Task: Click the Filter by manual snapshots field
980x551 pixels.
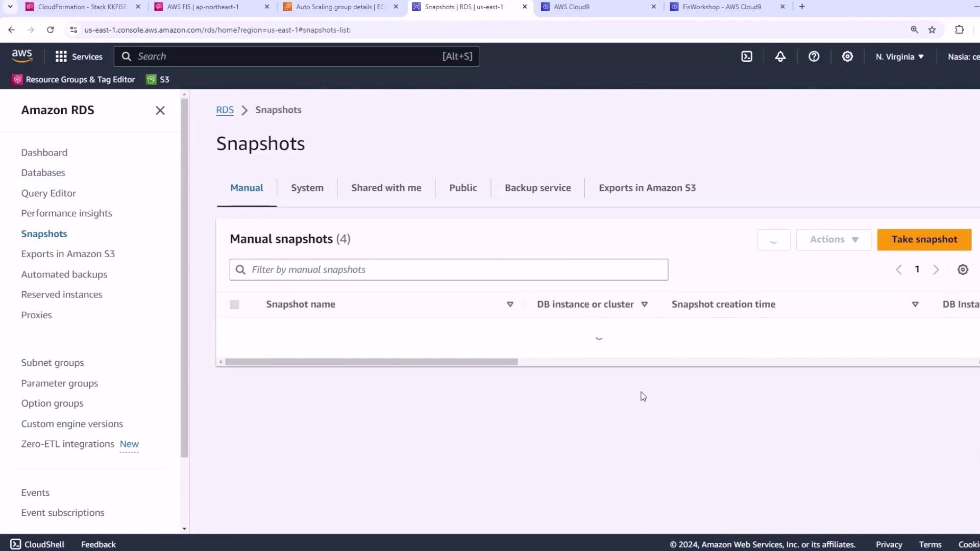Action: [448, 270]
